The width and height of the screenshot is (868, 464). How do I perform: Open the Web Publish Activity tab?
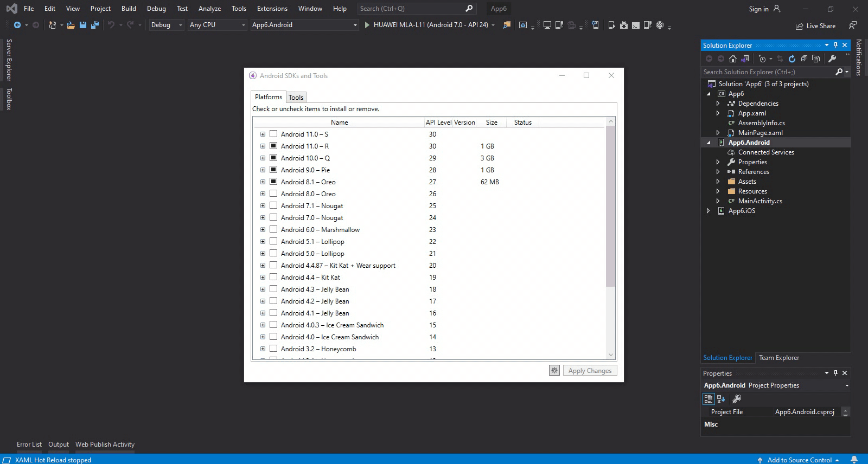pyautogui.click(x=105, y=444)
